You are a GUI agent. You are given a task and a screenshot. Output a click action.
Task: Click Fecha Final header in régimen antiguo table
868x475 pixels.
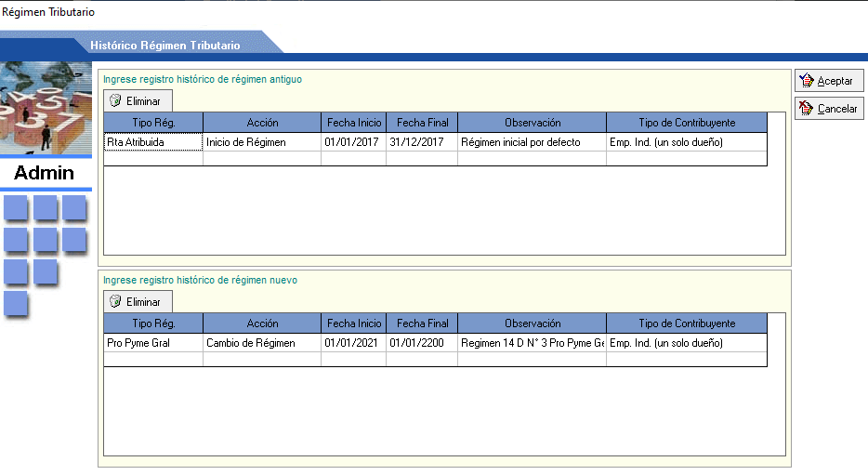tap(422, 123)
